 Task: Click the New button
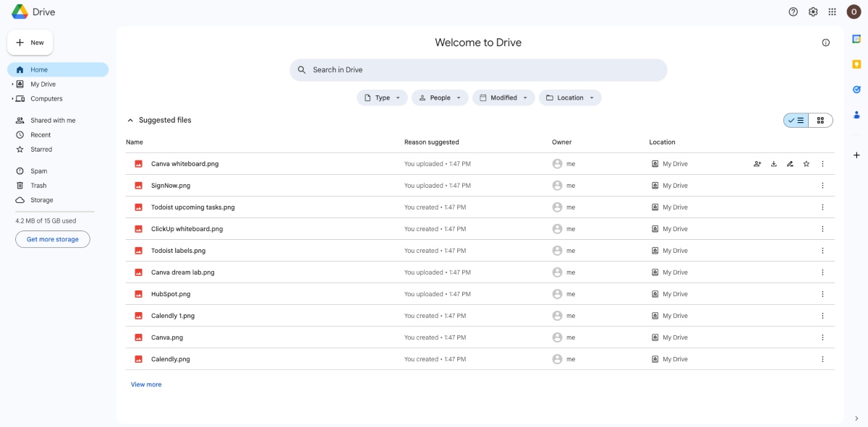(x=30, y=43)
